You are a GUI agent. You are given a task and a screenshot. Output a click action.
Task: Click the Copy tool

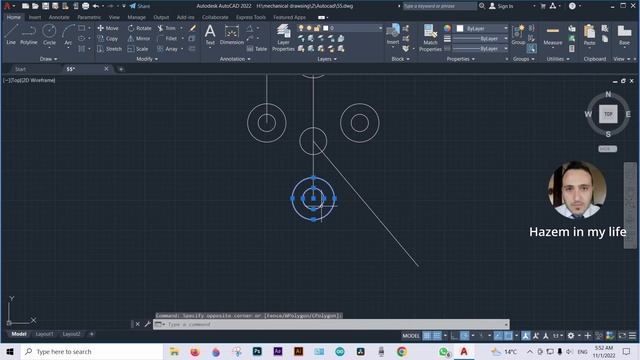(108, 38)
